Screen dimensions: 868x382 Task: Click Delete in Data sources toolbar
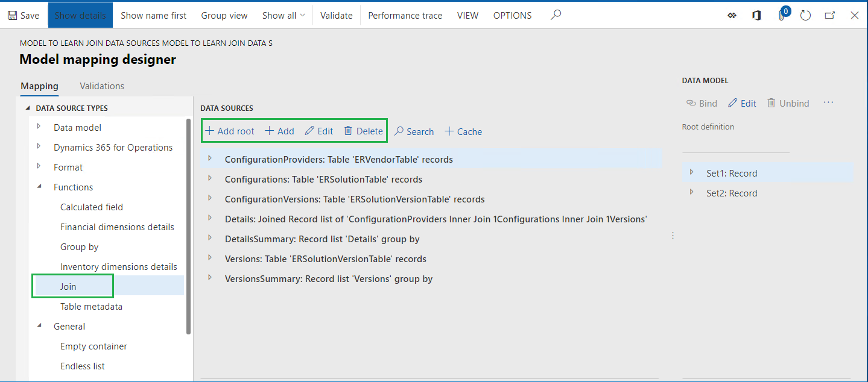(x=363, y=131)
